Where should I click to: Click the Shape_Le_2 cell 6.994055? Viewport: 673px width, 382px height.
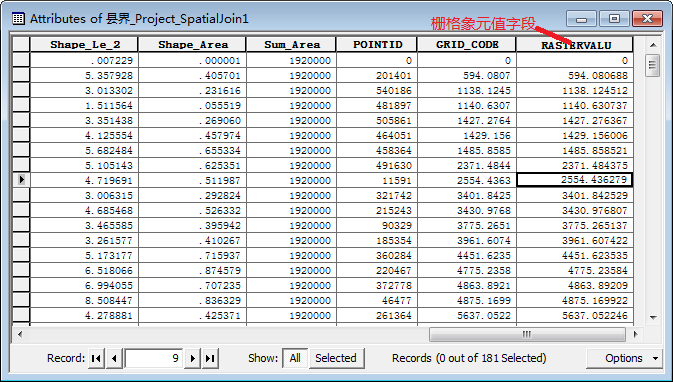(84, 285)
